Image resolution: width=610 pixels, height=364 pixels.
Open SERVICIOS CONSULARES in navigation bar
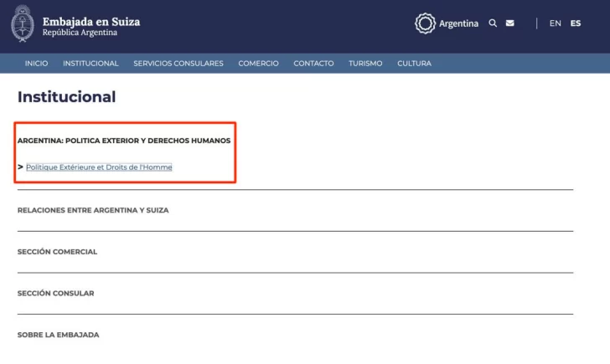tap(178, 64)
